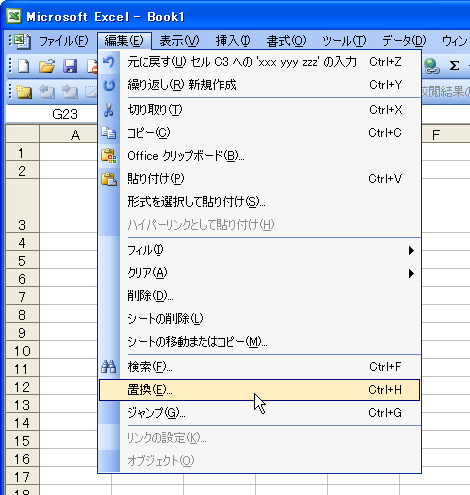Select row 7 header
The image size is (470, 495).
(x=22, y=296)
